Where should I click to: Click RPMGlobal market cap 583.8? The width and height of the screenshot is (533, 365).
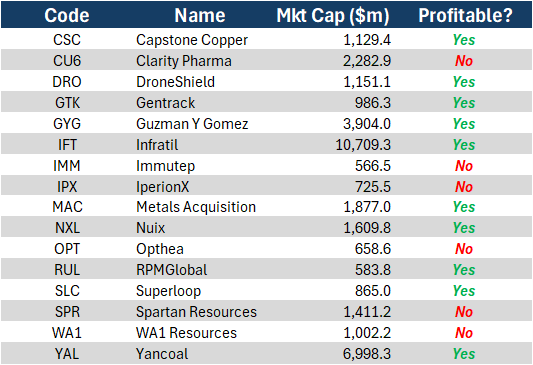point(373,270)
